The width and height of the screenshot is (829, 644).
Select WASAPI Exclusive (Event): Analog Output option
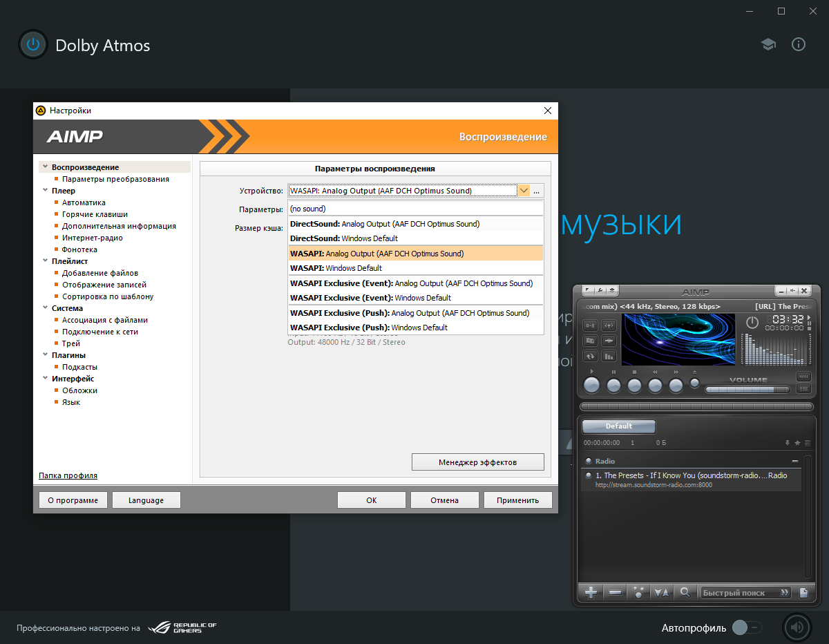coord(416,283)
